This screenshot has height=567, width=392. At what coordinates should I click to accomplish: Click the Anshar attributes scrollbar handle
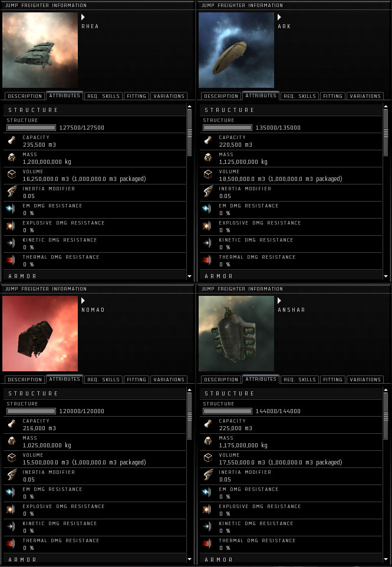(386, 416)
